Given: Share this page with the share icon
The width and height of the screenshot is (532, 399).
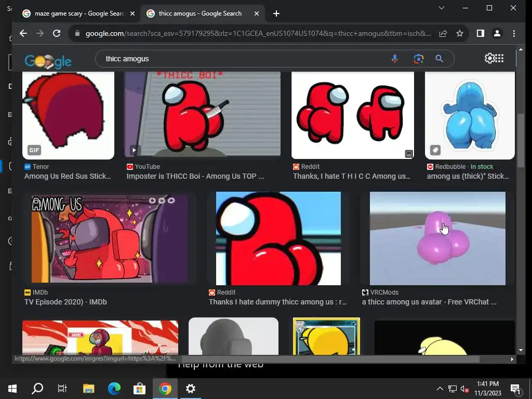Looking at the screenshot, I should [443, 33].
